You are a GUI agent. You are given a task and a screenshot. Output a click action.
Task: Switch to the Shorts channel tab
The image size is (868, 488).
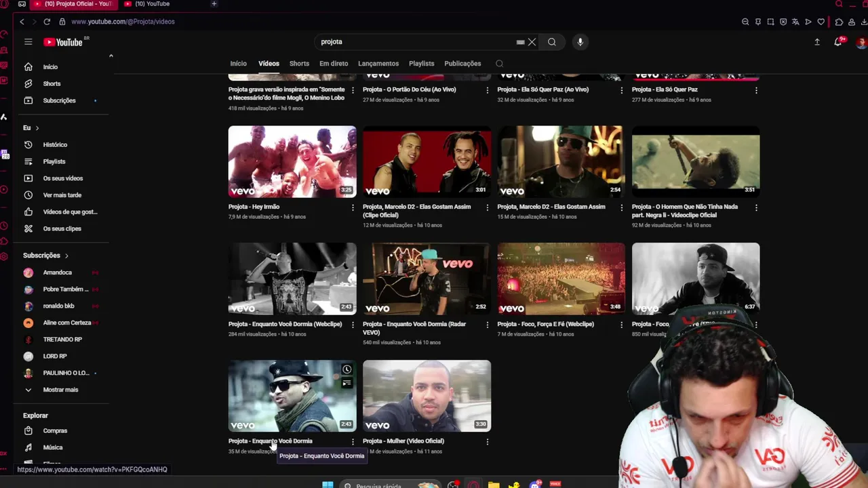(x=299, y=64)
